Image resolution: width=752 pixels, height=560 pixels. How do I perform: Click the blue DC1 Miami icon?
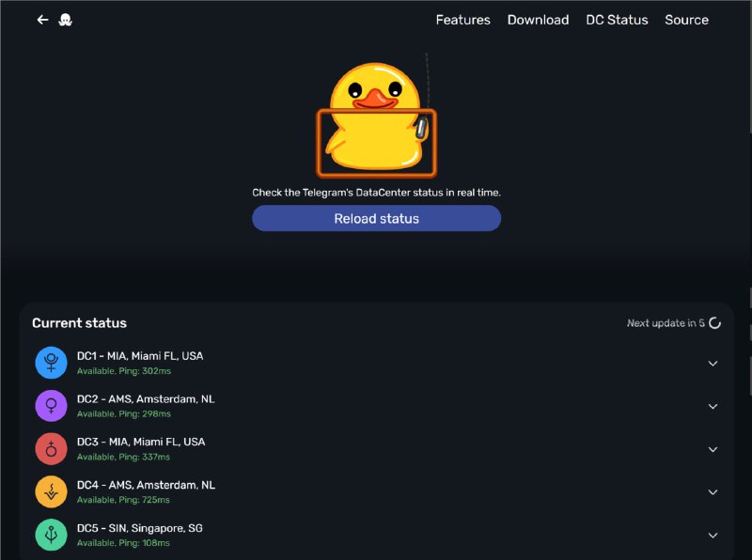coord(52,363)
